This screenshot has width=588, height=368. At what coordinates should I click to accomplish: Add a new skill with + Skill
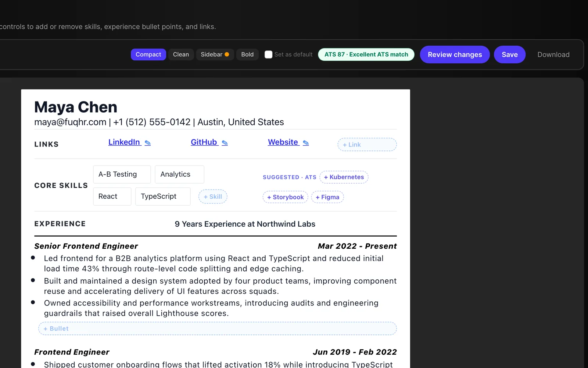click(x=213, y=197)
